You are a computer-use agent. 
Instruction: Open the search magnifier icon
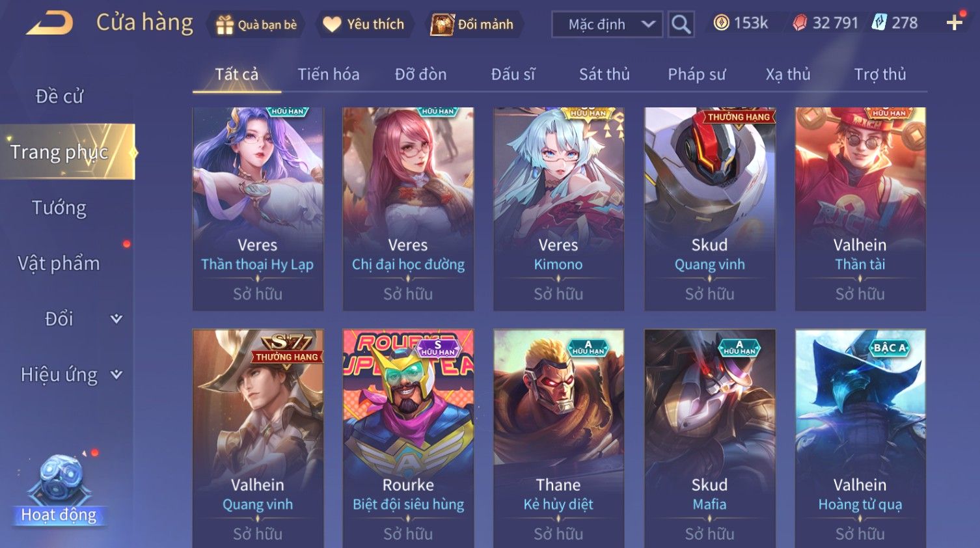[681, 25]
